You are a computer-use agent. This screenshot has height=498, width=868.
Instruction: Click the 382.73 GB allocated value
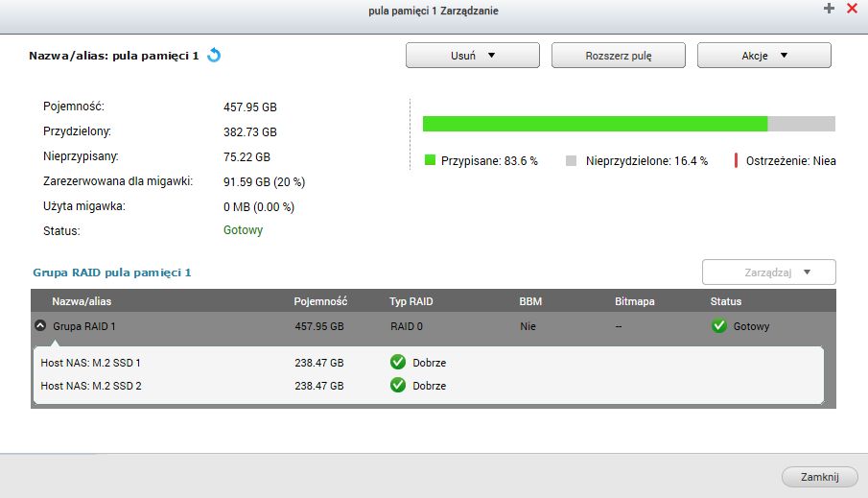[x=250, y=131]
